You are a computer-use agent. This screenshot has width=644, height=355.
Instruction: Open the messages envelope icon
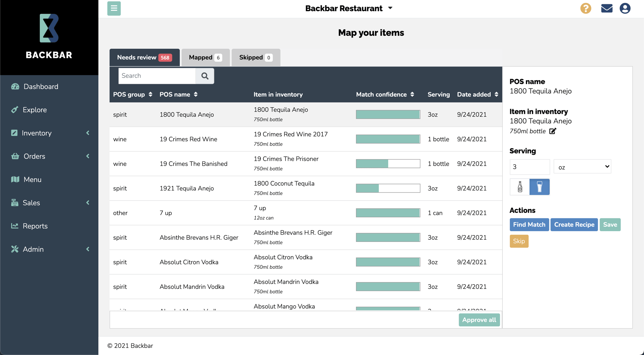[606, 8]
